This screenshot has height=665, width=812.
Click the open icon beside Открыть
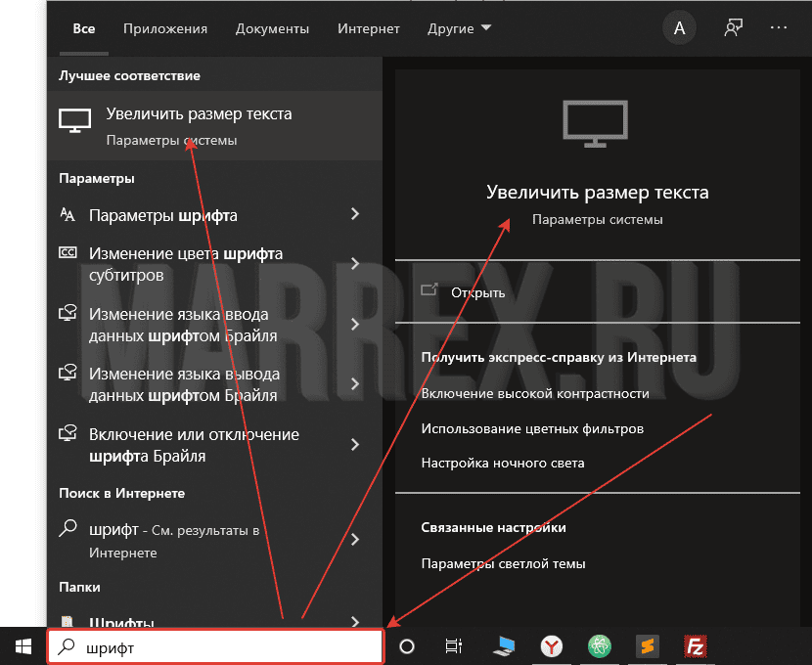(x=429, y=289)
